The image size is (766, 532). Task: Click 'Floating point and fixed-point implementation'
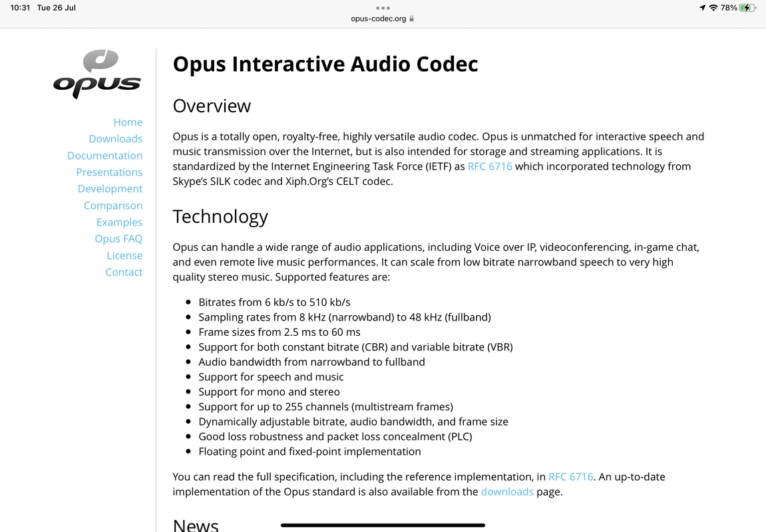(309, 452)
